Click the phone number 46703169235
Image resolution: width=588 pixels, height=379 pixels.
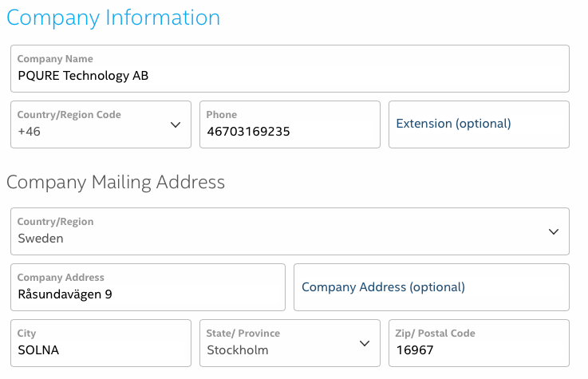[x=248, y=132]
